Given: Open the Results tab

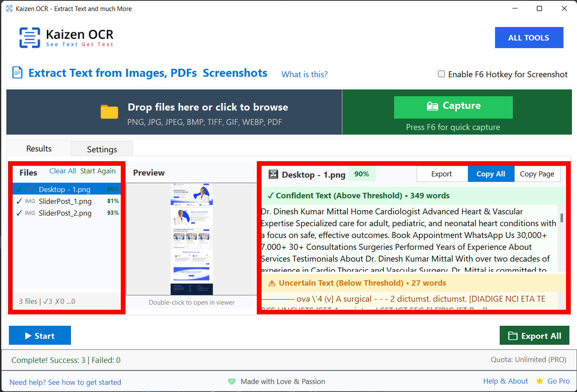Looking at the screenshot, I should click(39, 149).
